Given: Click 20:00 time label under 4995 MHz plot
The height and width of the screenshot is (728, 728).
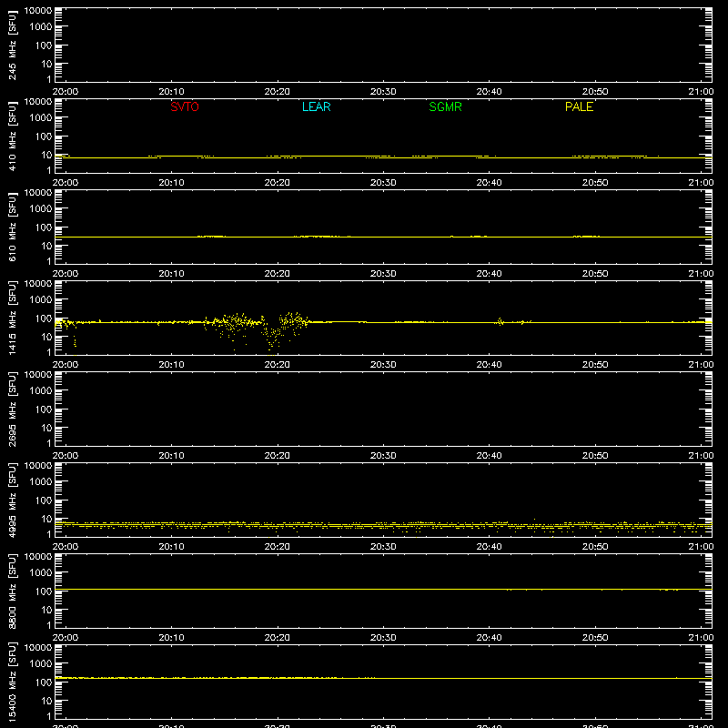Looking at the screenshot, I should coord(66,547).
